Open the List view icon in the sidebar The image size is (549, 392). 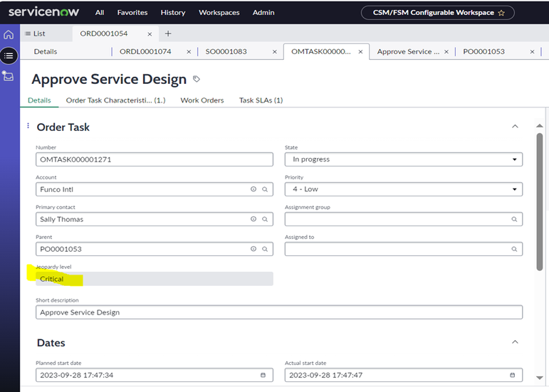pos(9,56)
